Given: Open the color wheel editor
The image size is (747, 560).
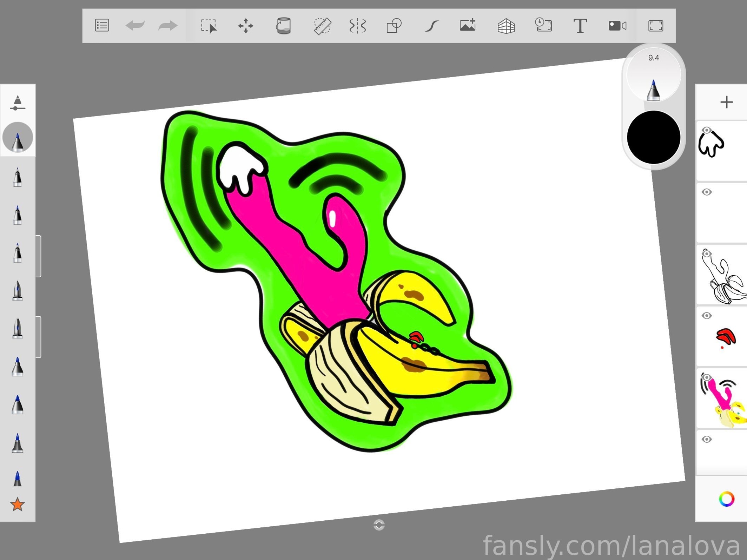Looking at the screenshot, I should tap(726, 499).
